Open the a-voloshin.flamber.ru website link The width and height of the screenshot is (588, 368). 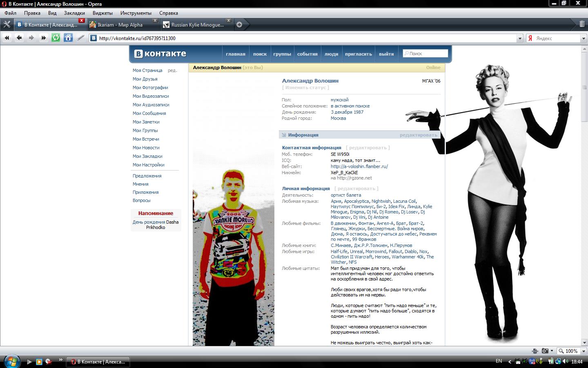[x=359, y=166]
